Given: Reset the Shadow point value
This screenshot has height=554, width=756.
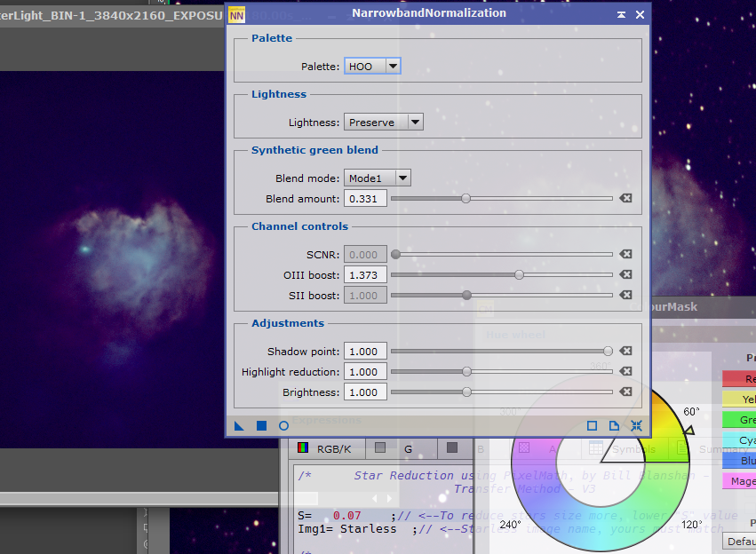Looking at the screenshot, I should click(625, 351).
